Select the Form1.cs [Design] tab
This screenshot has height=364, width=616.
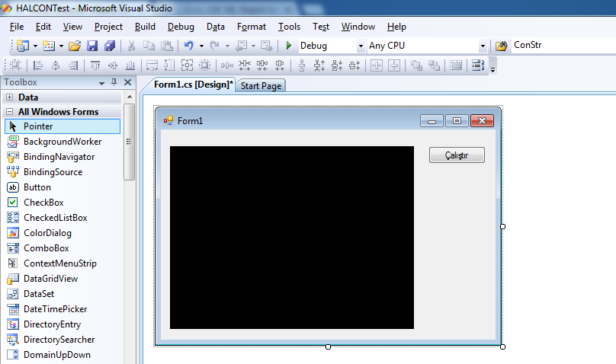click(x=193, y=85)
